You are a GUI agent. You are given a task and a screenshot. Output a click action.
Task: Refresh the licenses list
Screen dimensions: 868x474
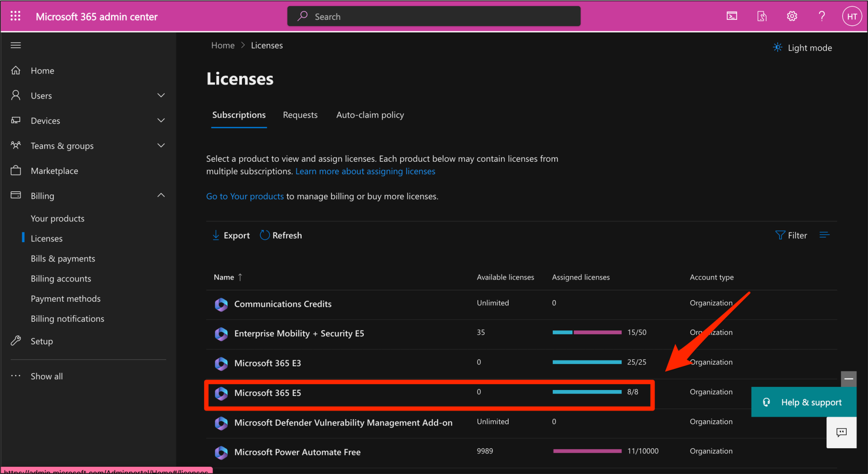[x=280, y=235]
